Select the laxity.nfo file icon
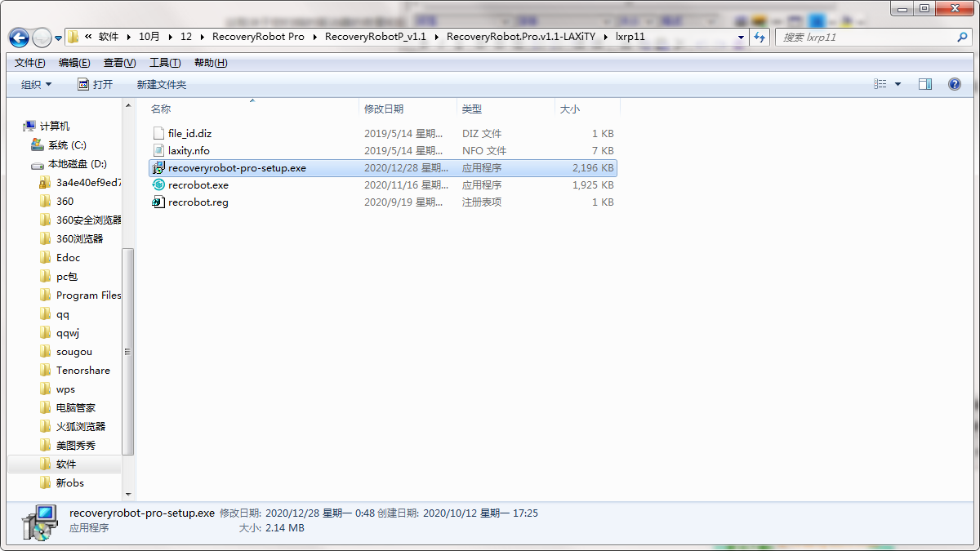This screenshot has height=551, width=980. point(159,150)
